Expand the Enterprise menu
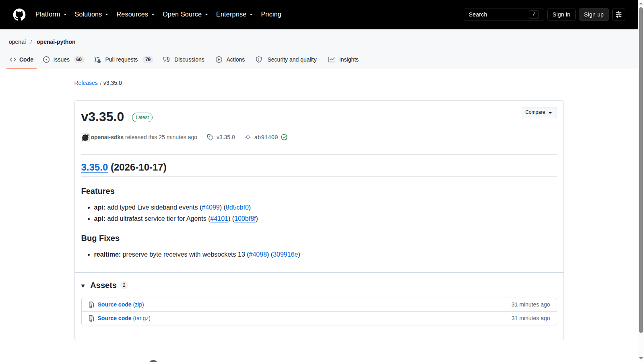Screen dimensions: 644x362 [235, 14]
